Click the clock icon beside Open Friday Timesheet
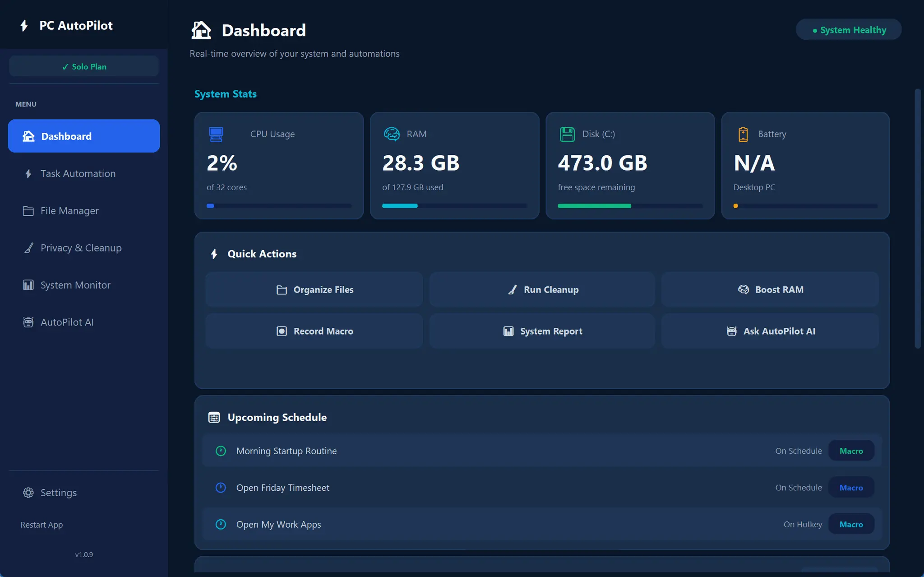 point(221,488)
